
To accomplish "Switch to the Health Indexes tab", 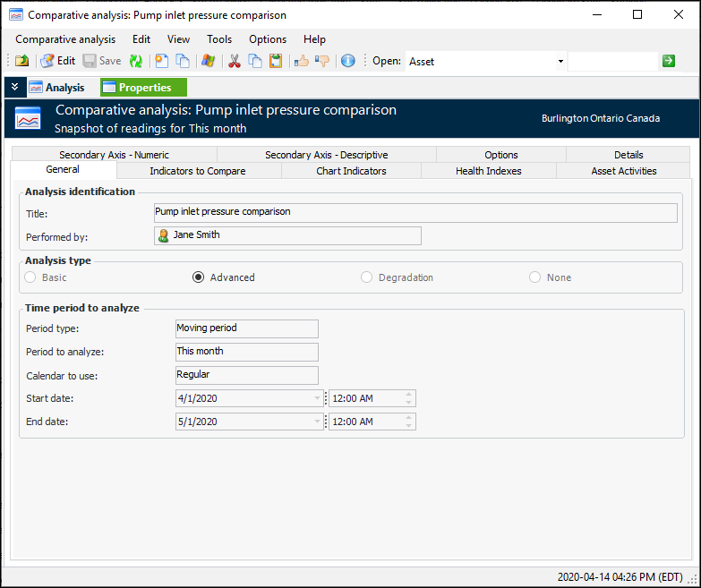I will 488,171.
